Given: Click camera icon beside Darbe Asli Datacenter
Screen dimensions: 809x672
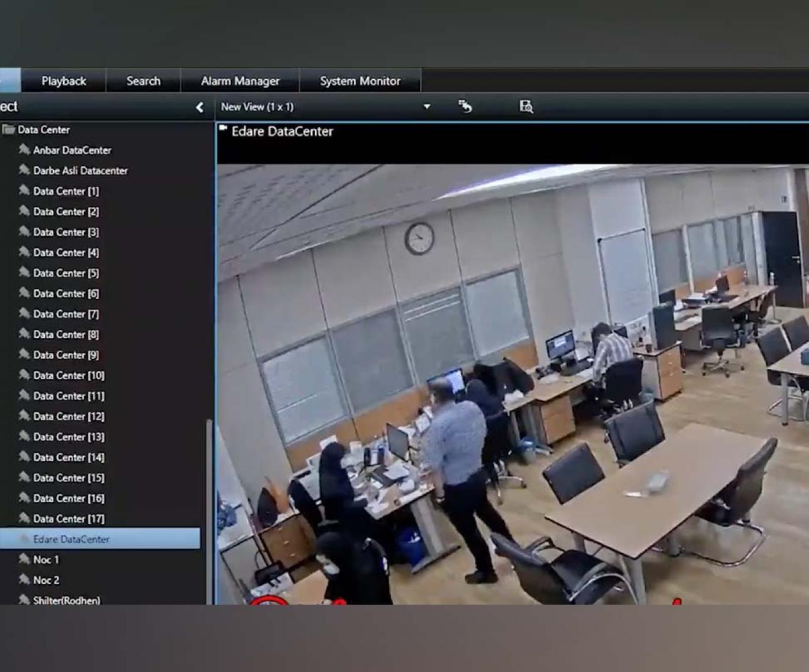Looking at the screenshot, I should click(x=24, y=170).
